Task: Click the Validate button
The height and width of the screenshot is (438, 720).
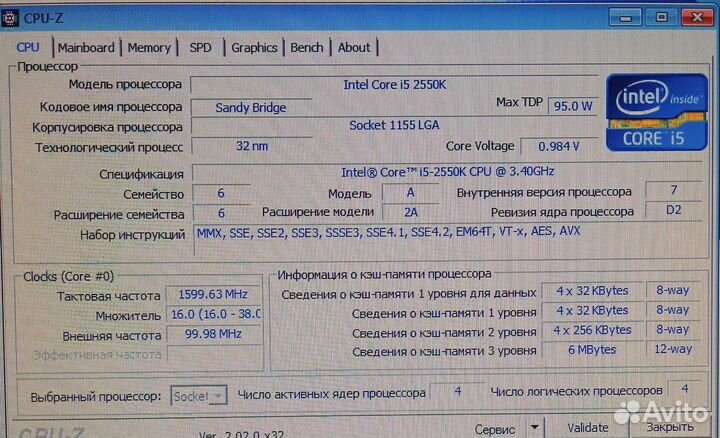Action: (587, 428)
